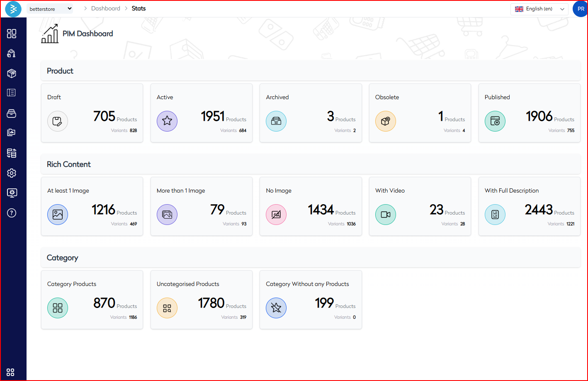
Task: Select the Stats breadcrumb item
Action: click(x=138, y=8)
